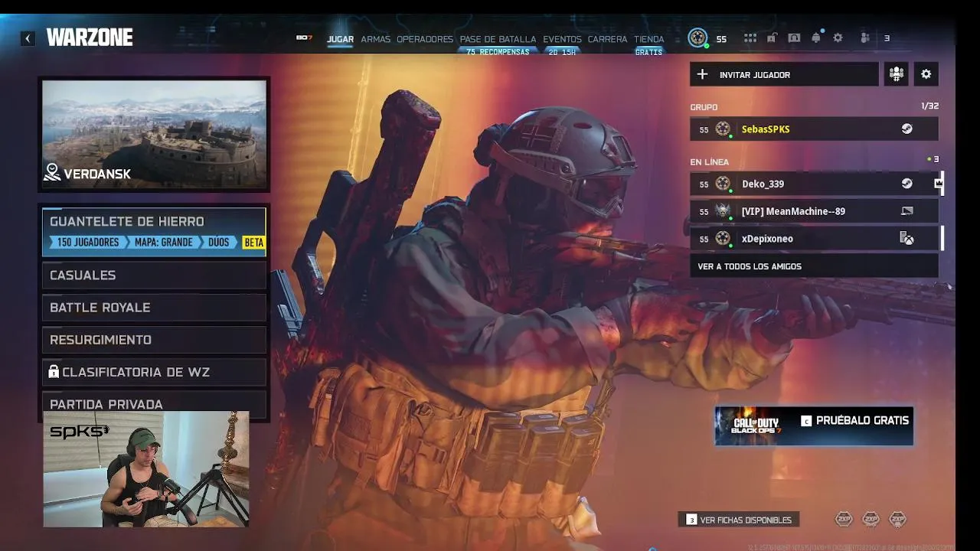The image size is (980, 551).
Task: Open the group channels icon beside Invitar Jugador
Action: tap(896, 74)
